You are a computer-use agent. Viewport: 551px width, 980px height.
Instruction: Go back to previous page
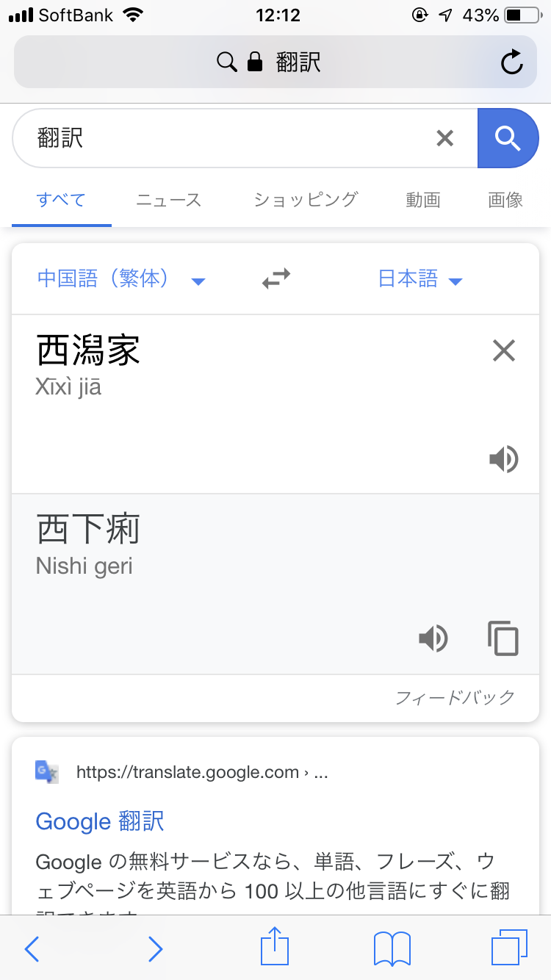tap(32, 949)
